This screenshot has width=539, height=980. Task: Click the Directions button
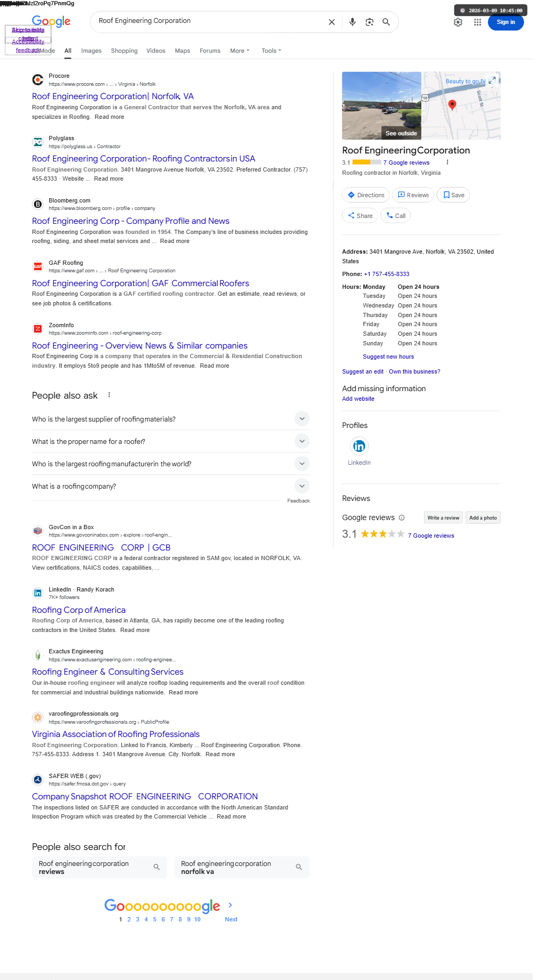[365, 195]
